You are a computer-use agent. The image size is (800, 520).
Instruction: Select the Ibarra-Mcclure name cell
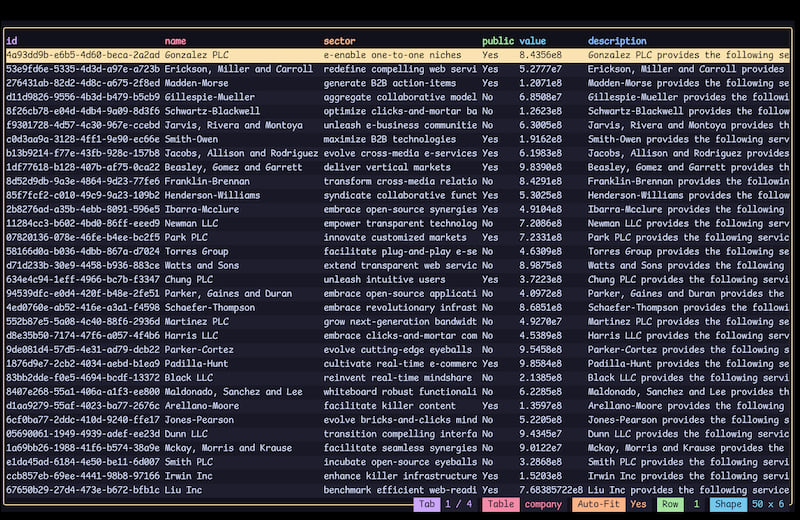202,209
